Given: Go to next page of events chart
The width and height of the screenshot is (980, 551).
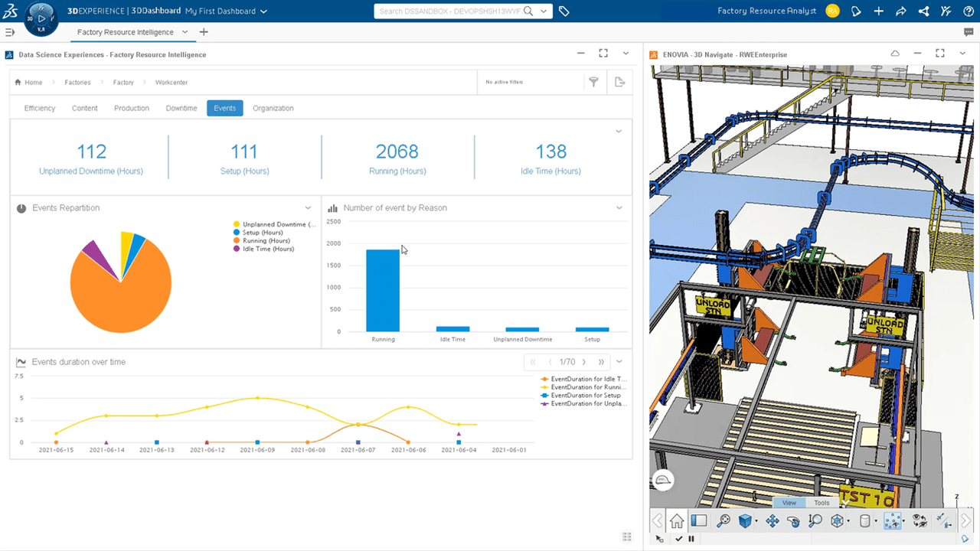Looking at the screenshot, I should click(584, 362).
